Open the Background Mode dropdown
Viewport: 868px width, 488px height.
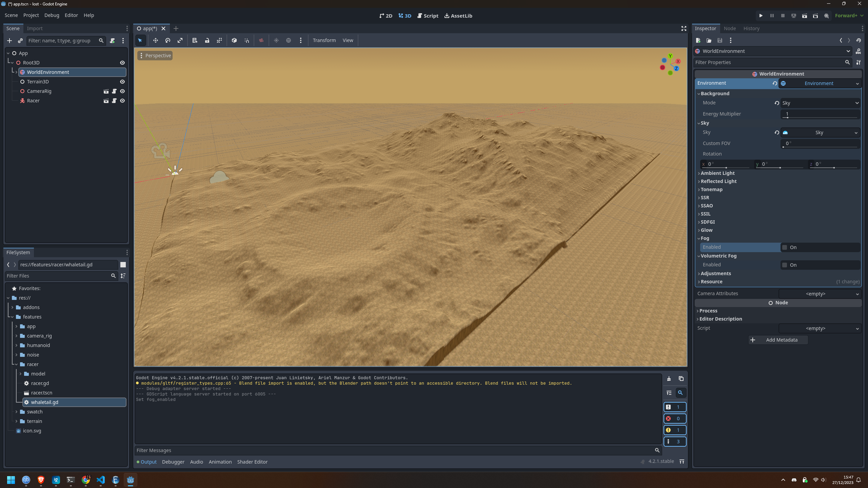pos(820,103)
